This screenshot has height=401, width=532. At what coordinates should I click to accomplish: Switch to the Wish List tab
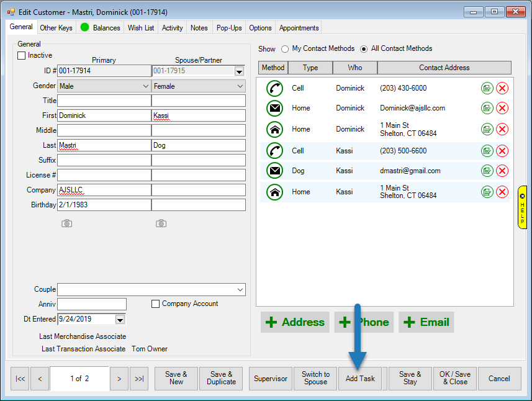tap(141, 28)
